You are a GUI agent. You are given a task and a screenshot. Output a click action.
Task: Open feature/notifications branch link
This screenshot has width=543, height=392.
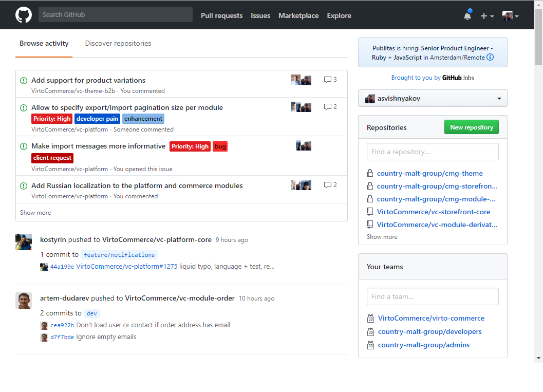(119, 255)
